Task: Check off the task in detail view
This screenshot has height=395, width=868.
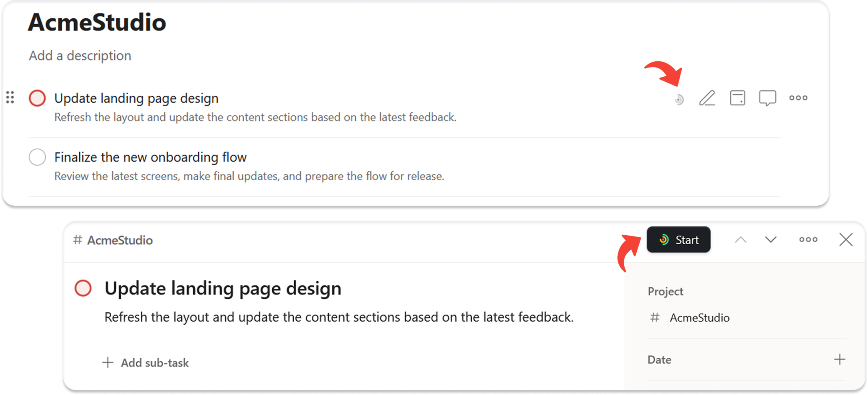Action: click(83, 288)
